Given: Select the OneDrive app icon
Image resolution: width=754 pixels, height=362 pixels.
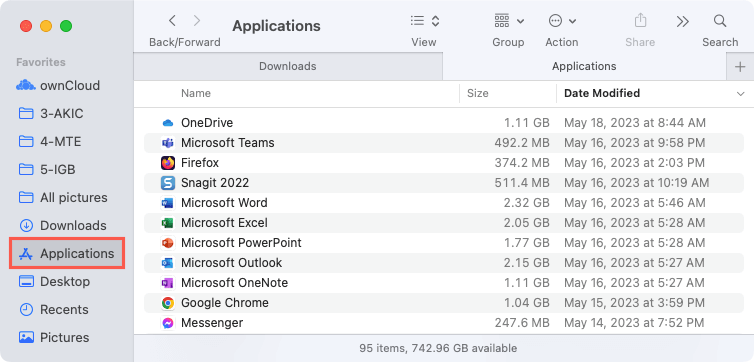Looking at the screenshot, I should [x=167, y=123].
